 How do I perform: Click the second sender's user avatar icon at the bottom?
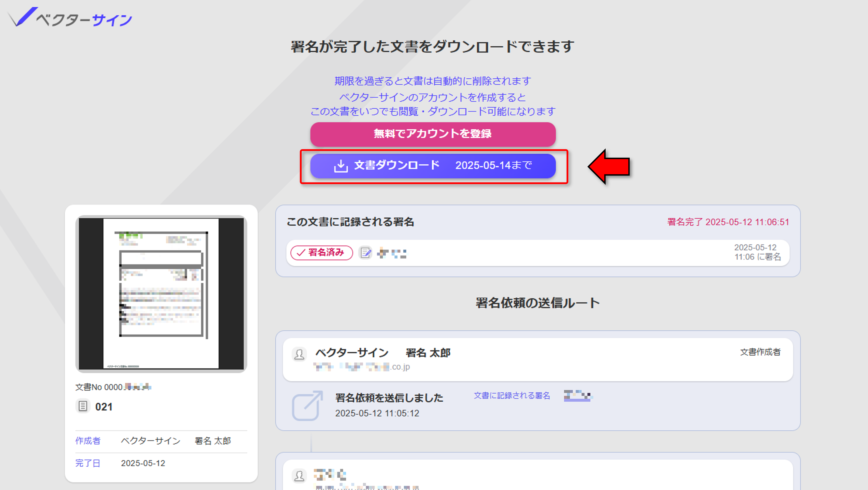click(299, 476)
